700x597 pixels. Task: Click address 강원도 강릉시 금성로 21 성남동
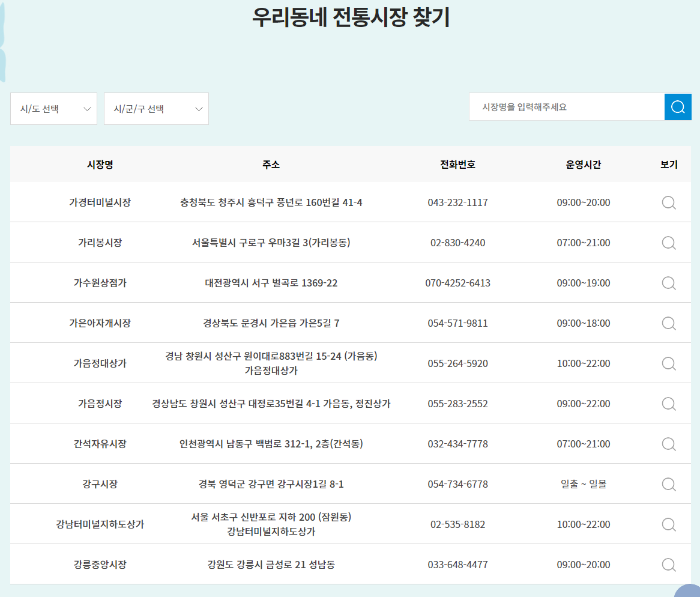(271, 564)
